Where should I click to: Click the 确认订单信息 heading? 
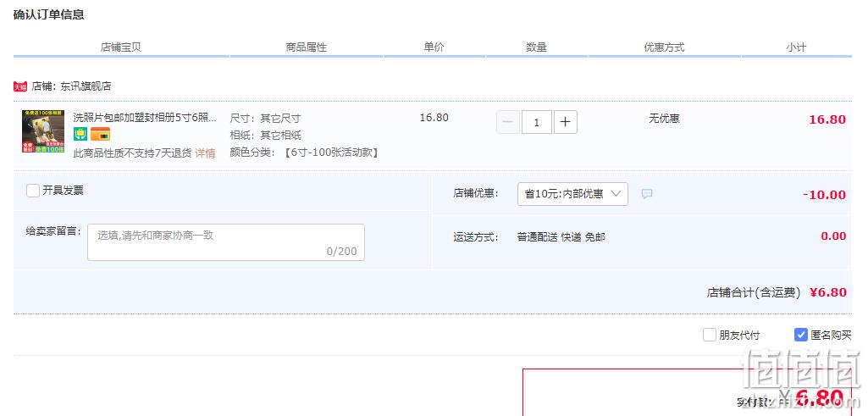[x=49, y=15]
